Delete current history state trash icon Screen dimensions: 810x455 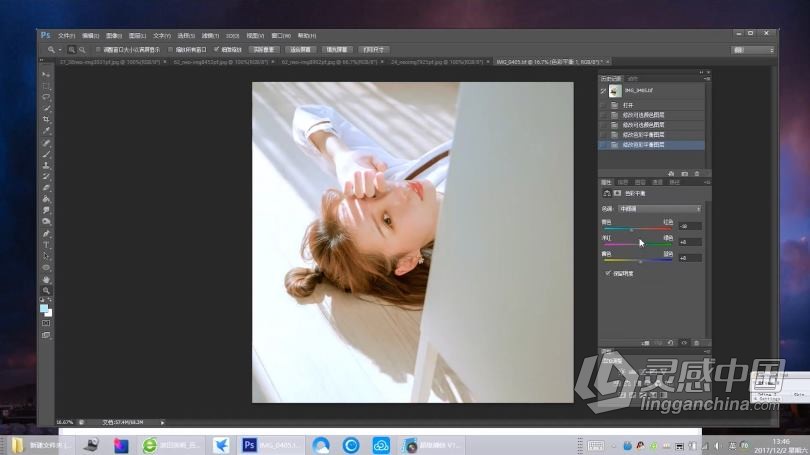click(697, 174)
